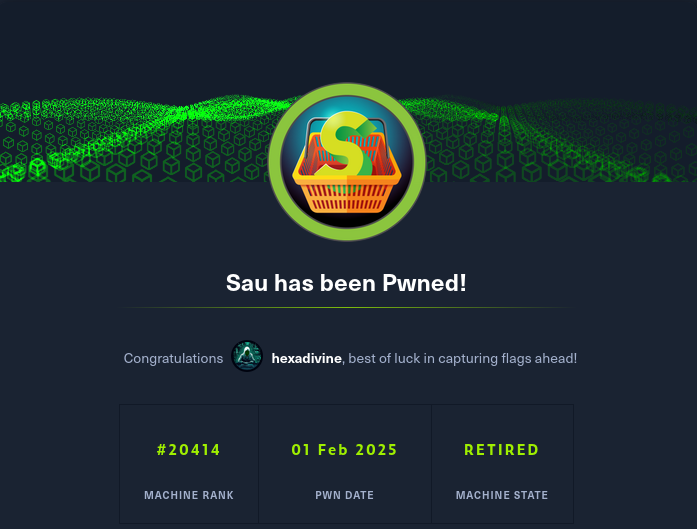The image size is (697, 529).
Task: Select the 01 Feb 2025 pwn date
Action: tap(344, 449)
